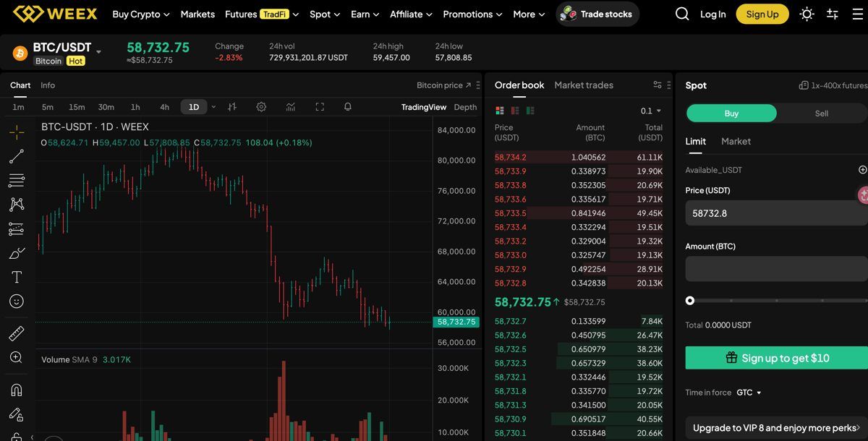This screenshot has width=868, height=441.
Task: Show only sell orders in order book
Action: tap(515, 111)
